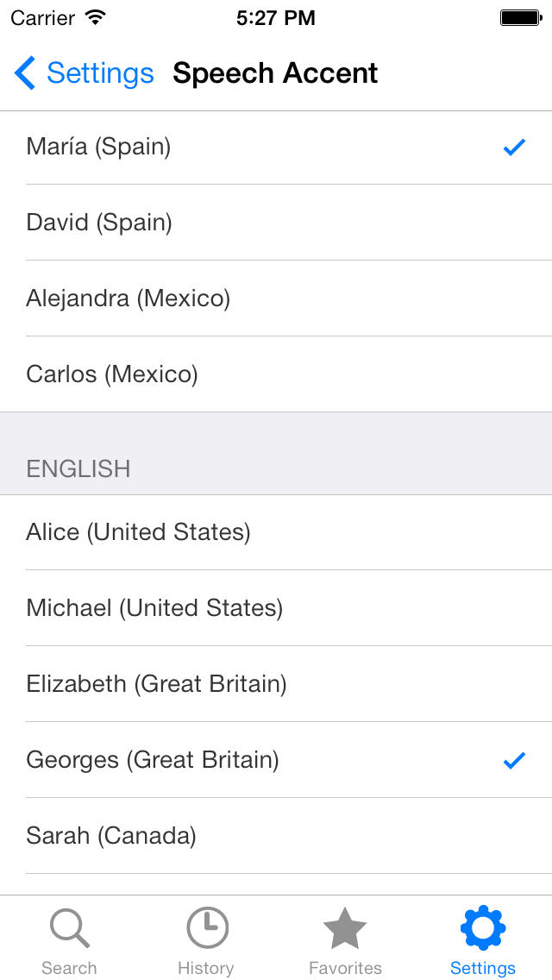Go back via the Settings link
Image resolution: width=552 pixels, height=980 pixels.
tap(100, 73)
